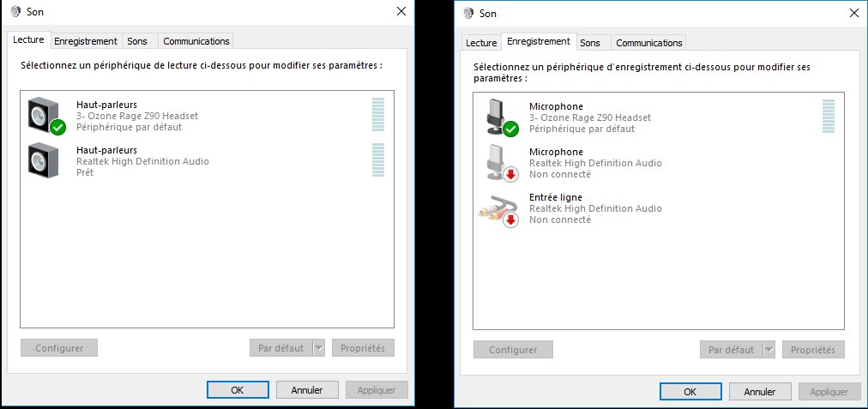Open Propriétés in the left window

click(363, 348)
